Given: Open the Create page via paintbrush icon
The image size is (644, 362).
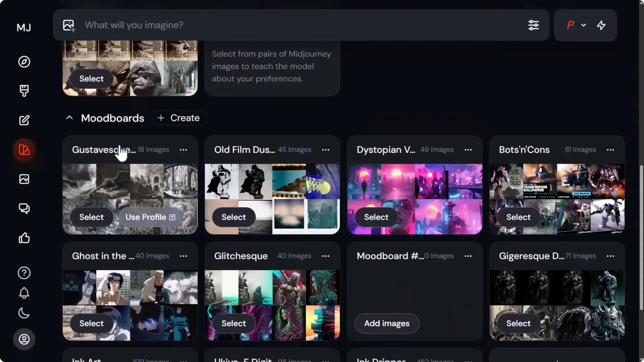Looking at the screenshot, I should point(24,90).
